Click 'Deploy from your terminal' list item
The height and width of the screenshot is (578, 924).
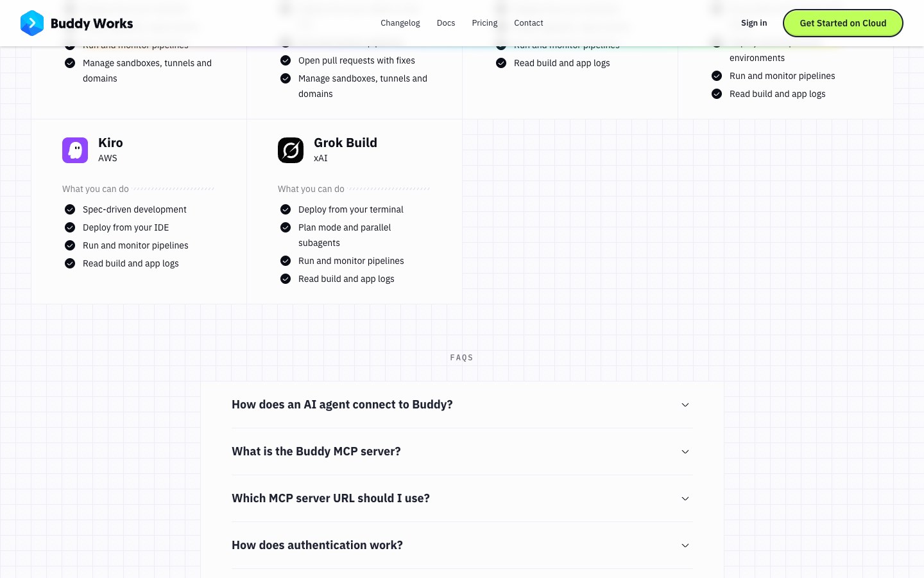coord(351,209)
